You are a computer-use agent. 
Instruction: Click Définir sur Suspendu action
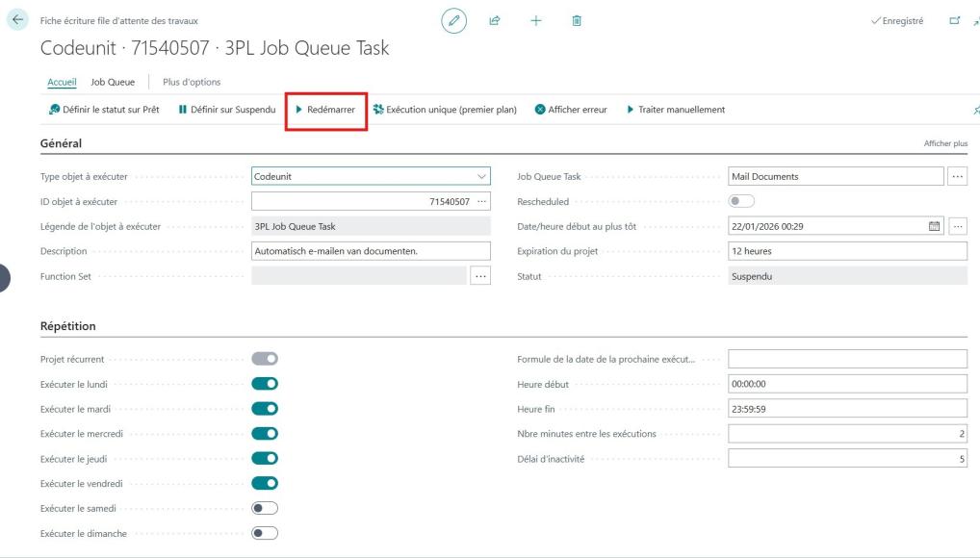tap(227, 110)
